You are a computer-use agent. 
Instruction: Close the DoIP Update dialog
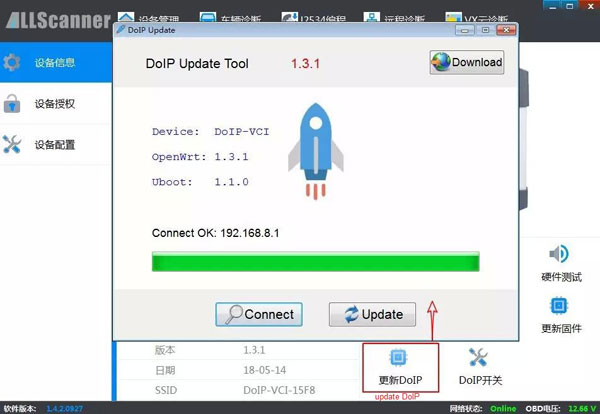coord(506,30)
